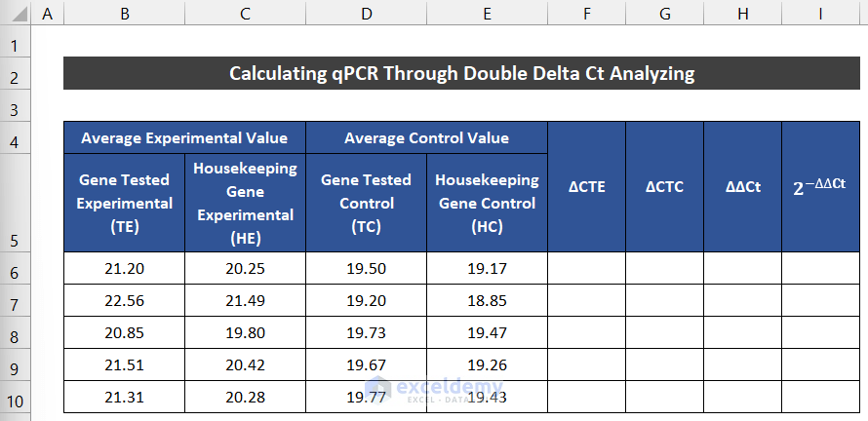868x421 pixels.
Task: Select empty ΔΔCt cell in row 8
Action: (742, 333)
